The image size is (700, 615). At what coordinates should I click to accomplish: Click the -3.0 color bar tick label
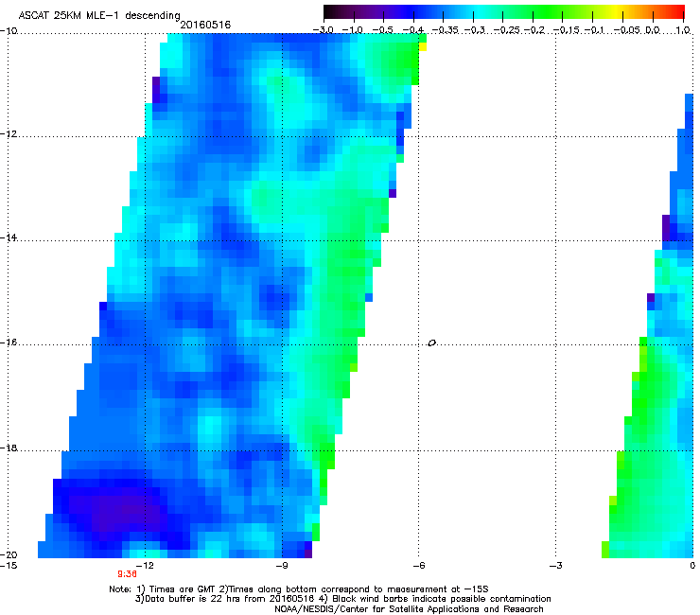point(323,30)
